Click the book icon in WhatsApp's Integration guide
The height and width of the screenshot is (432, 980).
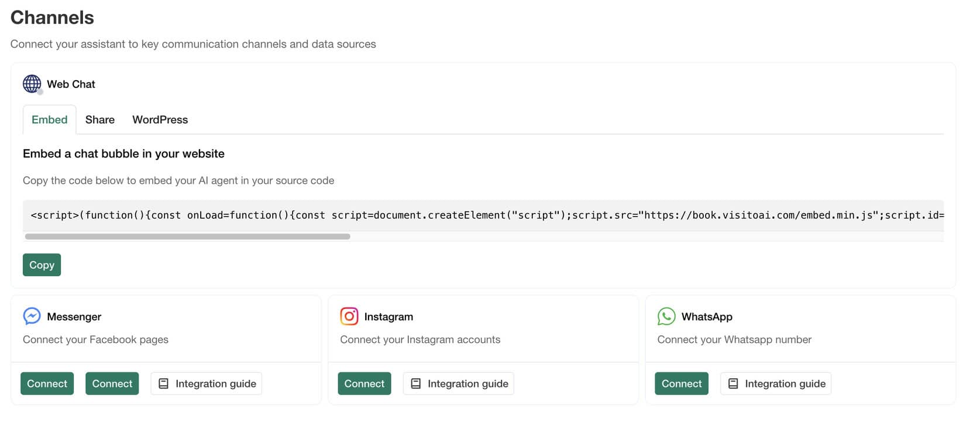(x=733, y=383)
